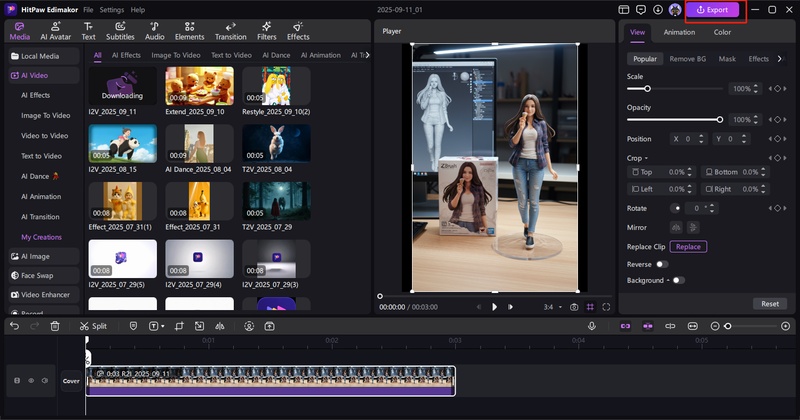
Task: Select the I2V_2025_08_15 panda thumbnail
Action: click(122, 143)
